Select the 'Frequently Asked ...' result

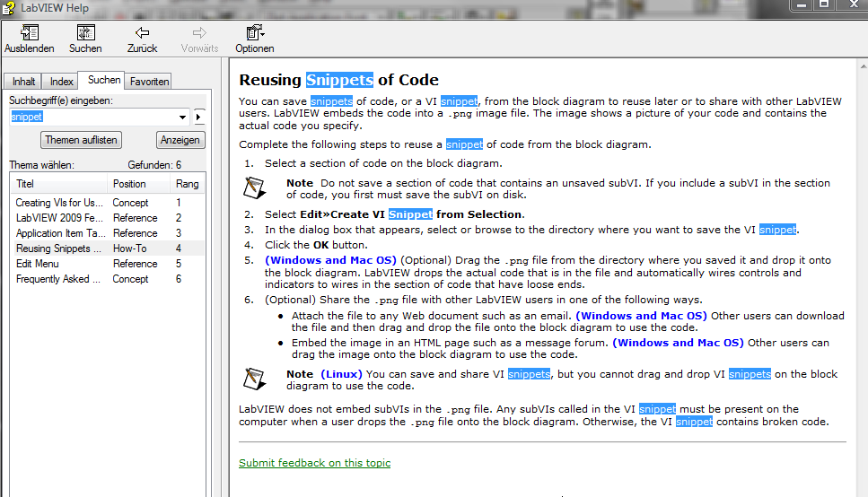coord(108,279)
